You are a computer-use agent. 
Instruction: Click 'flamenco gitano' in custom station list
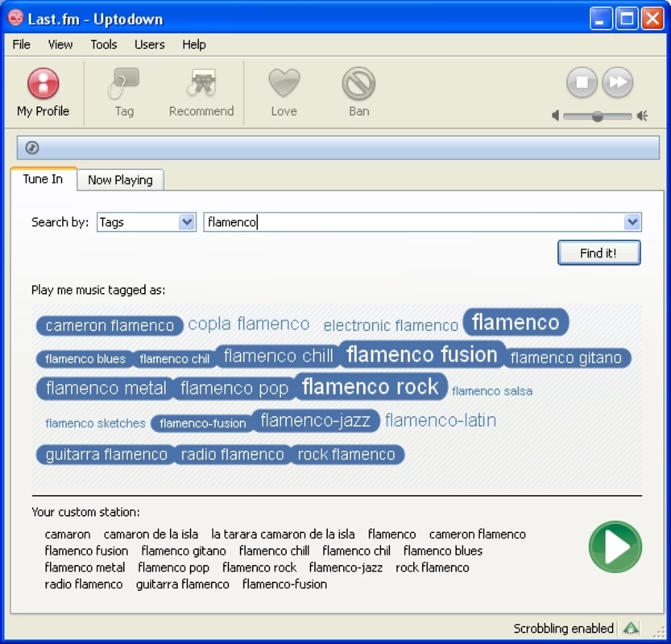click(184, 551)
